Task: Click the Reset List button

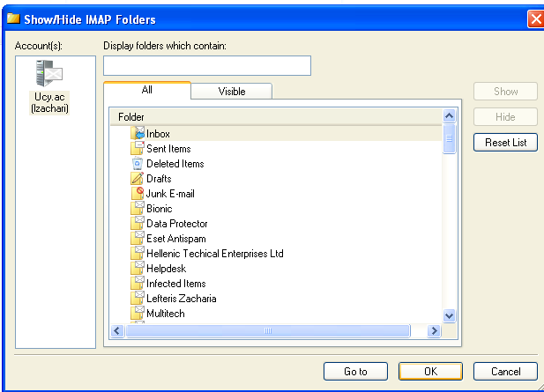Action: click(x=505, y=143)
